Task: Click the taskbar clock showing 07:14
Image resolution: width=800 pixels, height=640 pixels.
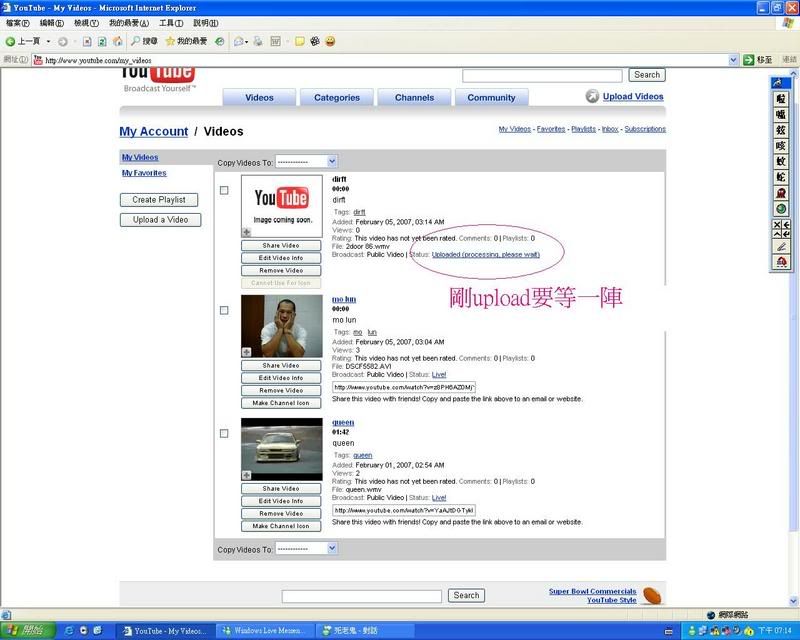Action: [x=774, y=631]
